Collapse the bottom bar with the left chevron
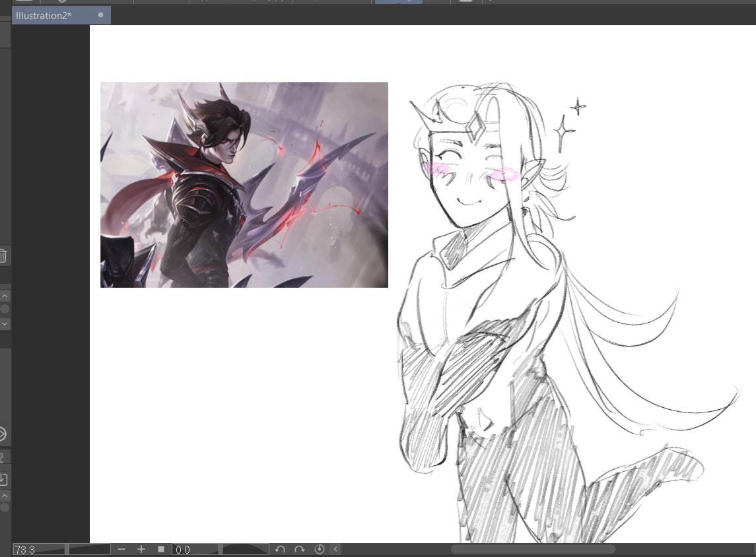The width and height of the screenshot is (756, 557). (x=335, y=549)
